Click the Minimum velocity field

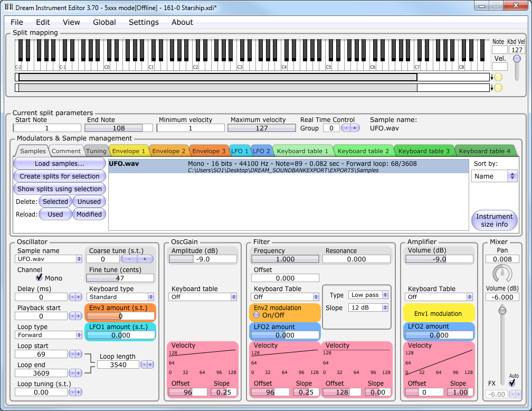[191, 128]
